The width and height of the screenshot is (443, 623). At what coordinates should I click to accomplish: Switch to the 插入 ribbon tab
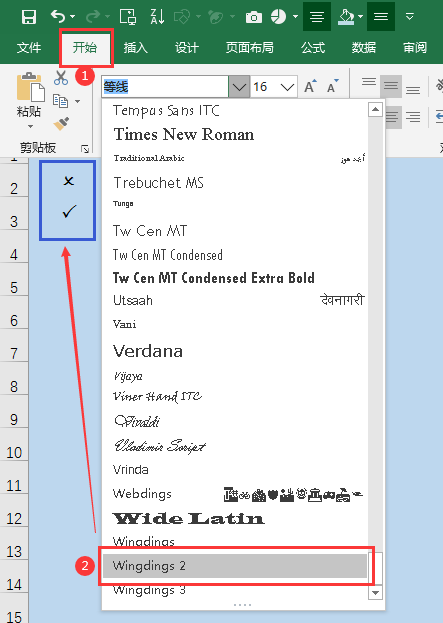135,48
